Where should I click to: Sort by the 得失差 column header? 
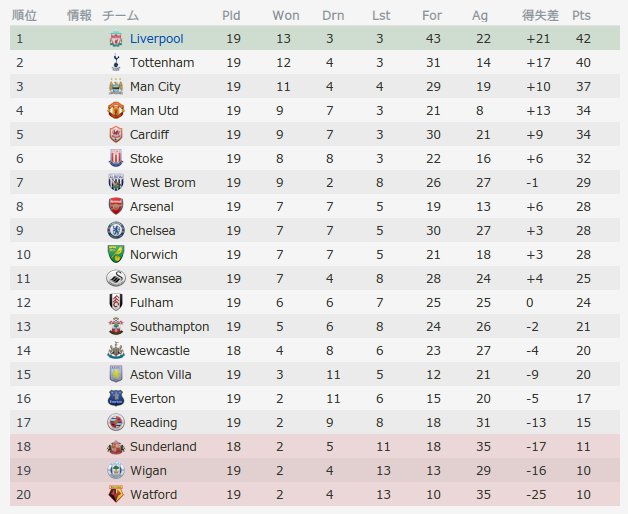point(540,16)
